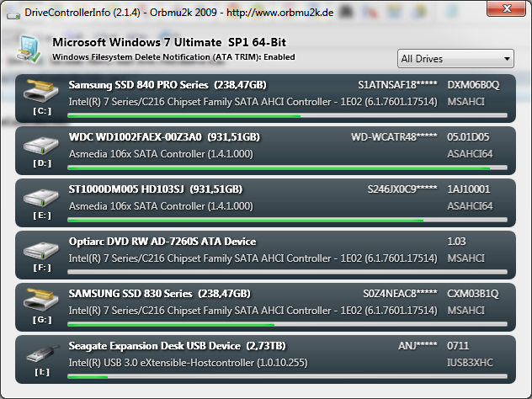
Task: Click the ATA TRIM Enabled status line
Action: [173, 57]
